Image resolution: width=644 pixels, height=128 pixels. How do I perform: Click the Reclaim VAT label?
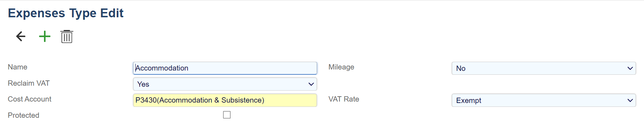click(29, 83)
